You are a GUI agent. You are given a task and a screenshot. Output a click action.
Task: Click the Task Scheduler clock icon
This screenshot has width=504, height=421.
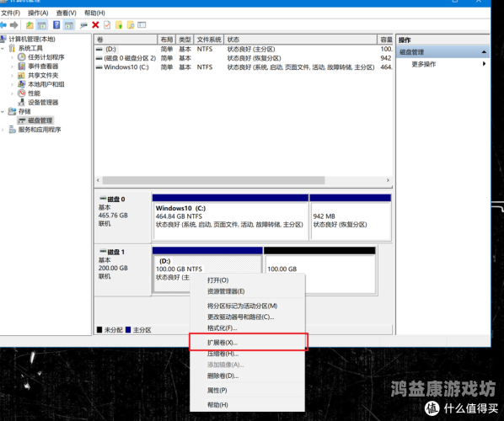[x=22, y=57]
